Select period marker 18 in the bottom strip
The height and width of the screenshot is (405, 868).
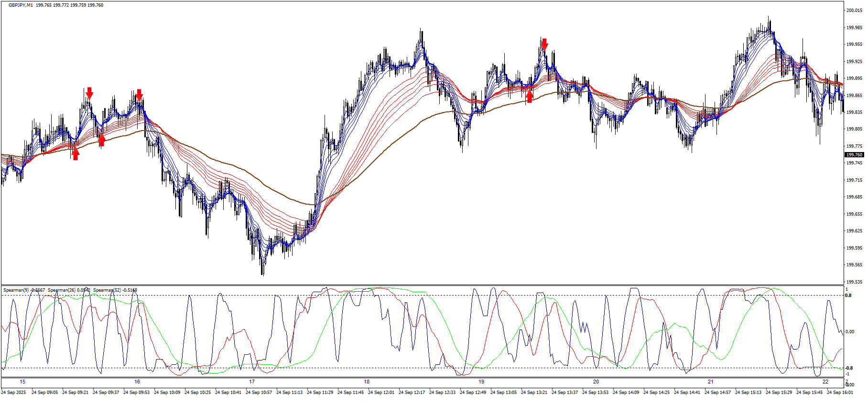click(x=367, y=382)
